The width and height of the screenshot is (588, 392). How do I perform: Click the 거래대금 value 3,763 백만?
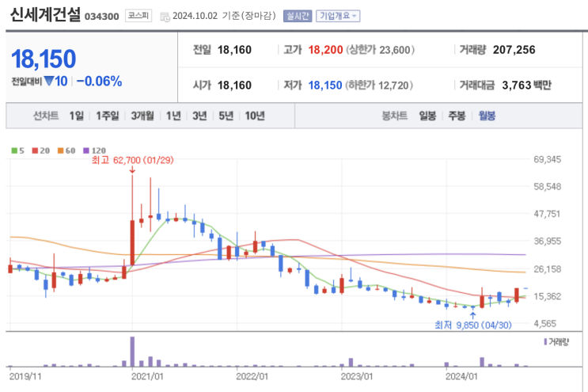click(x=527, y=86)
